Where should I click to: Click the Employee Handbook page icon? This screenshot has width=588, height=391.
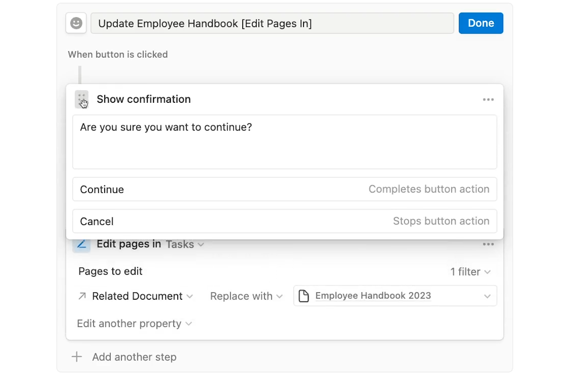(x=304, y=296)
